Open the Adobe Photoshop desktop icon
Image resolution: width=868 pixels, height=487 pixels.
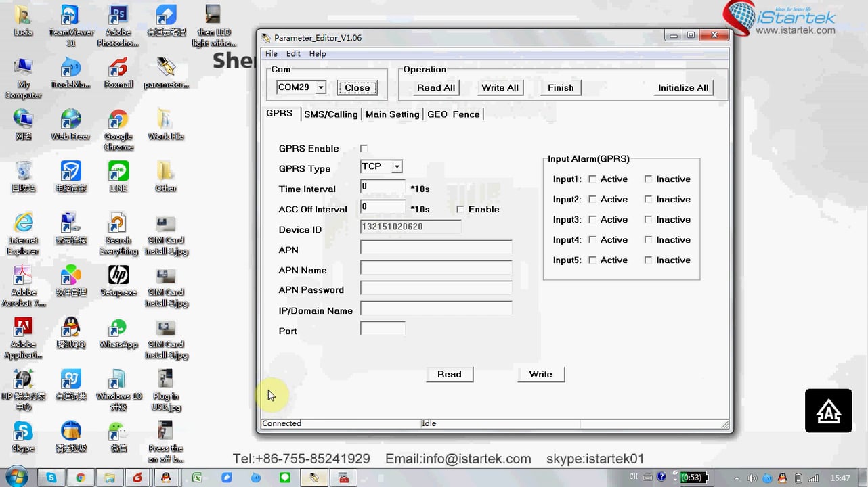coord(118,26)
